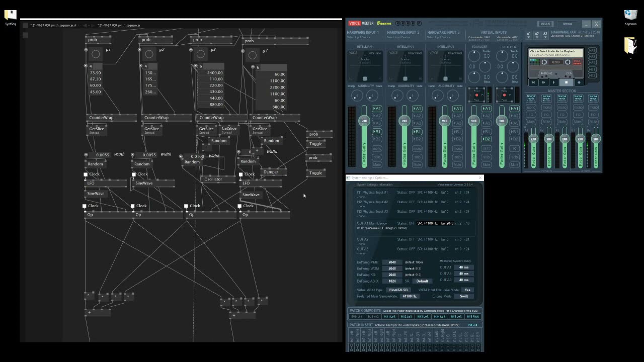The width and height of the screenshot is (644, 362).
Task: Click the Hardware Input 1 Gate knob
Action: click(x=372, y=96)
